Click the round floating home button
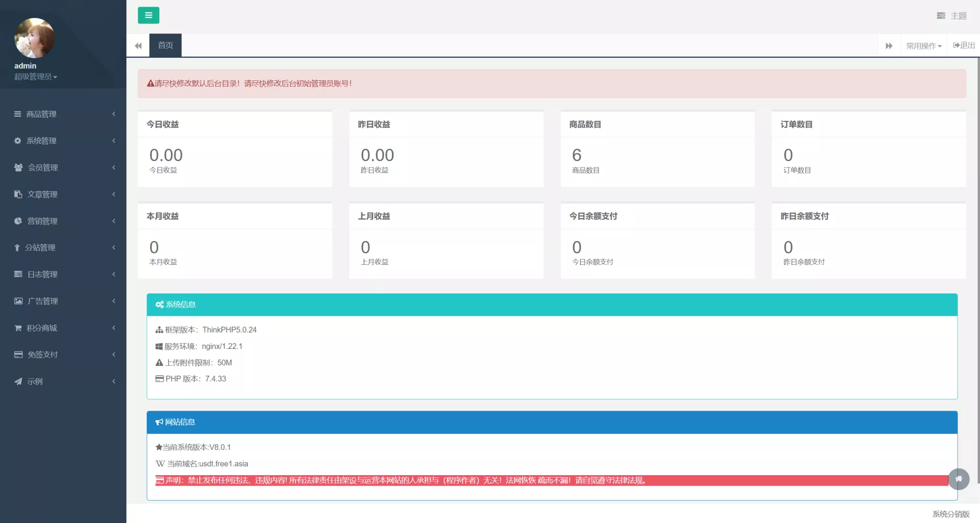Screen dimensions: 980x523 958,479
